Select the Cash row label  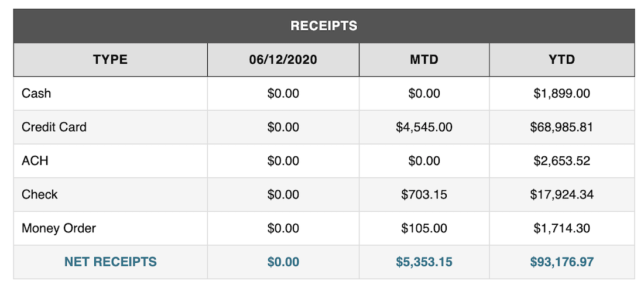(36, 93)
